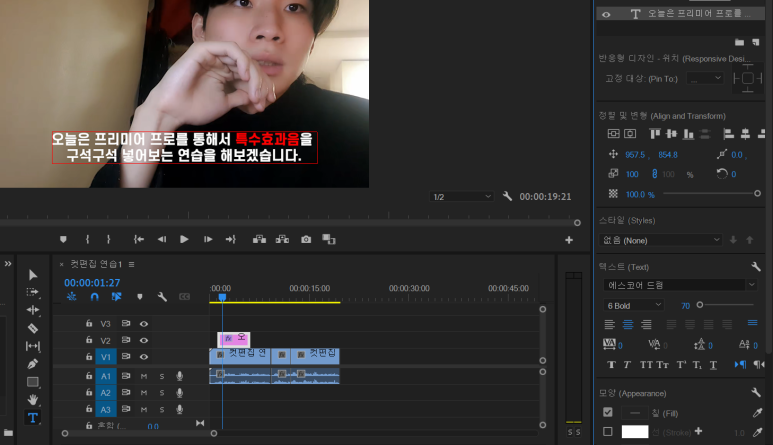The width and height of the screenshot is (773, 445).
Task: Toggle Faux Italic text style
Action: (627, 365)
